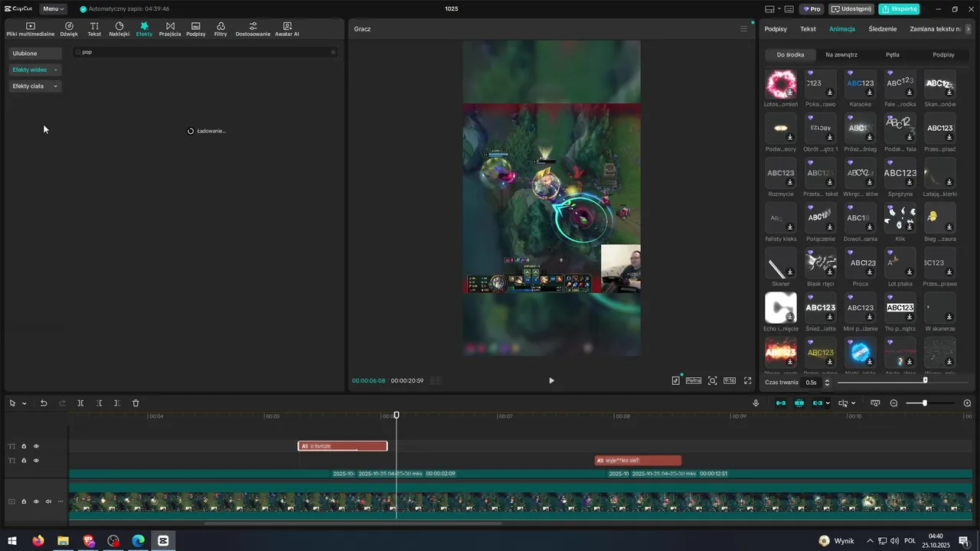Split clip at playhead
980x551 pixels.
coord(80,403)
